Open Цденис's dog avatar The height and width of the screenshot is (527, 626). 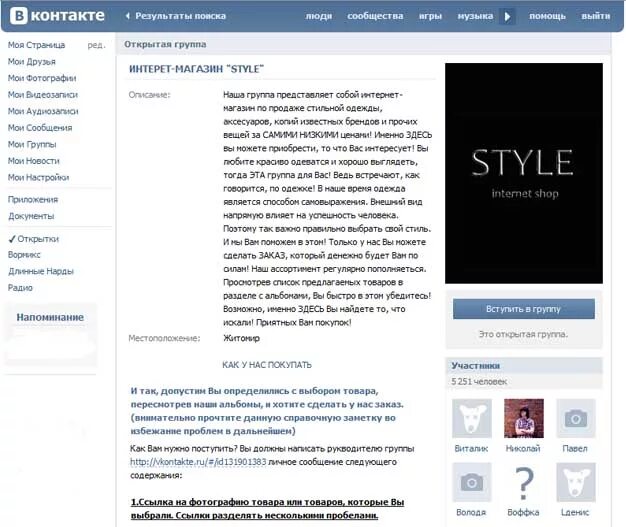point(575,482)
